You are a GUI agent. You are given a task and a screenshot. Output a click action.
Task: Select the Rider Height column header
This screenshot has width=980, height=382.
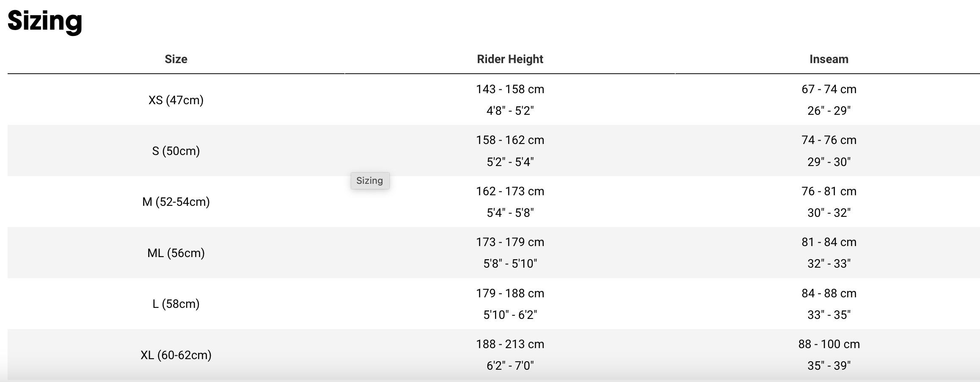[510, 59]
